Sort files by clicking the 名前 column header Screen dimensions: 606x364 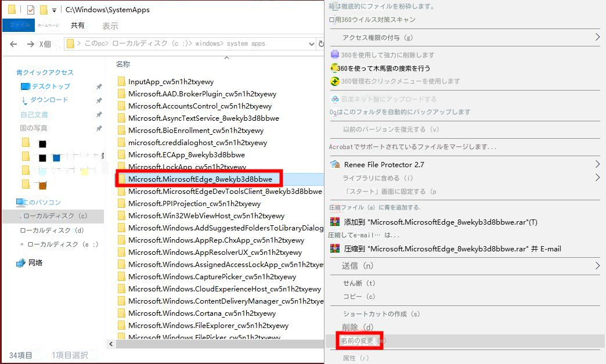122,64
